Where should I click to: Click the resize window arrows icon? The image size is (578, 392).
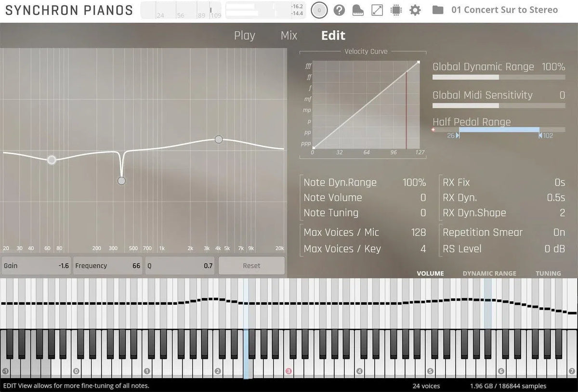(377, 10)
